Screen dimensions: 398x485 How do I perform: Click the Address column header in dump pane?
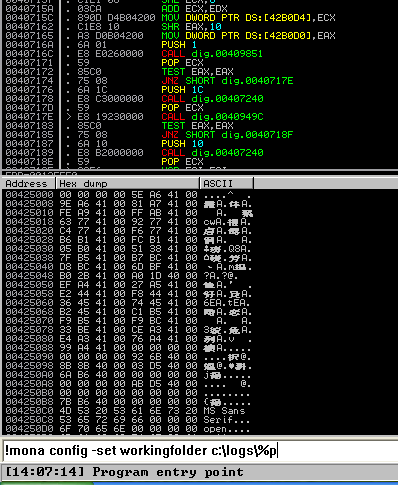click(x=28, y=183)
